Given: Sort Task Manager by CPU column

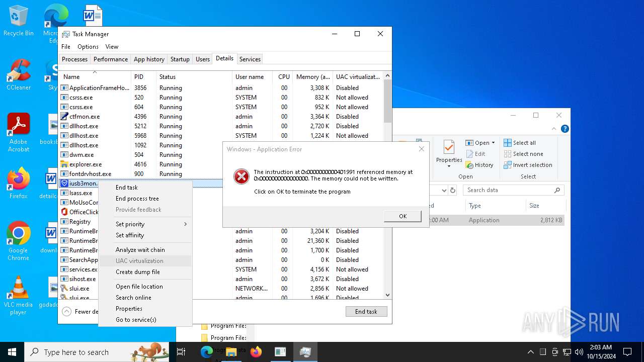Looking at the screenshot, I should tap(283, 77).
